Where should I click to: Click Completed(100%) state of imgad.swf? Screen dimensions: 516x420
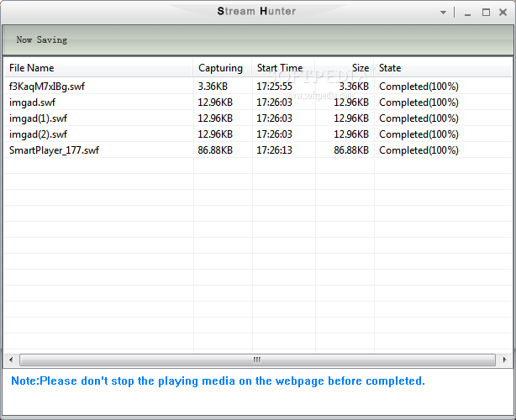(419, 102)
